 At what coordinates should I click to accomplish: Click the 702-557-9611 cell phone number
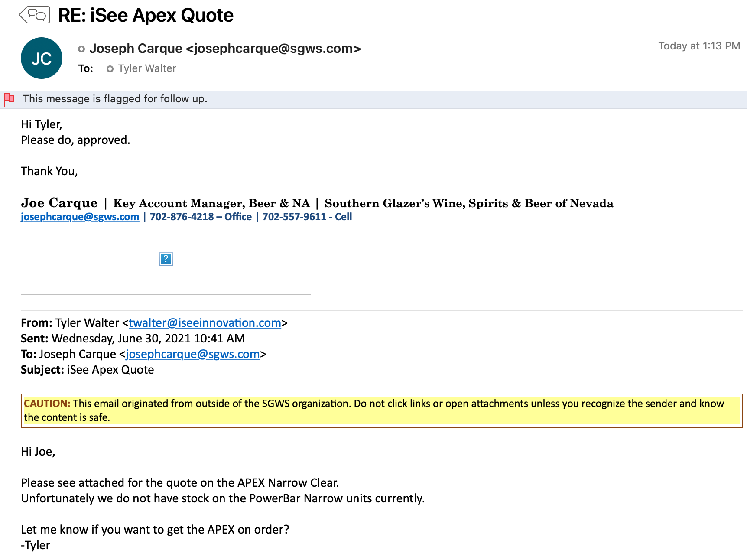click(294, 217)
